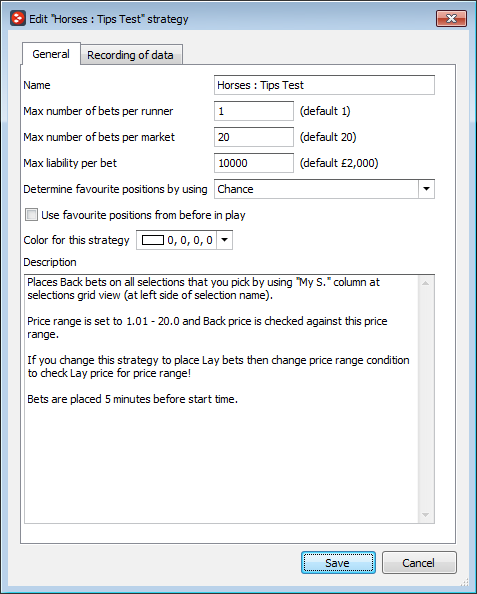
Task: Close the Edit strategy dialog
Action: [451, 19]
